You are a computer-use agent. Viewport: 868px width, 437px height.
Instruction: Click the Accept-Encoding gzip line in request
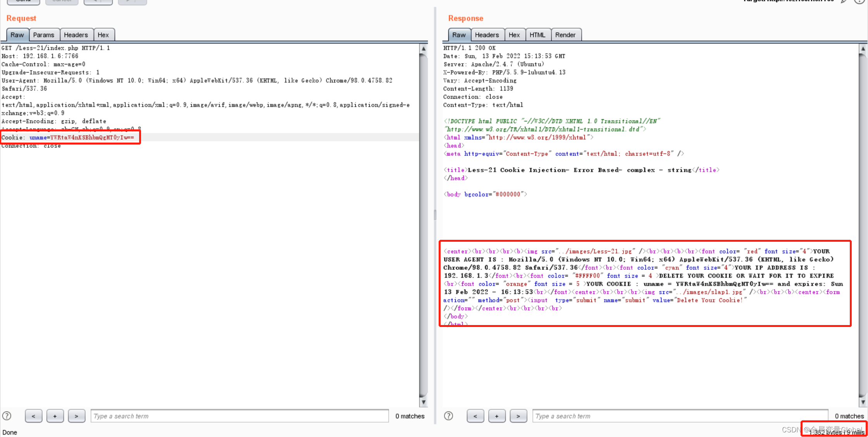pos(54,121)
